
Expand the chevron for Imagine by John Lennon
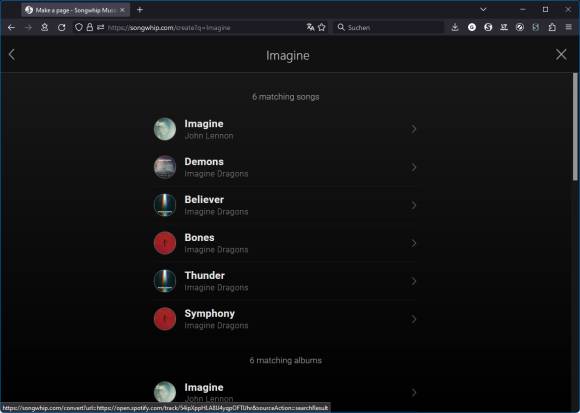[414, 129]
